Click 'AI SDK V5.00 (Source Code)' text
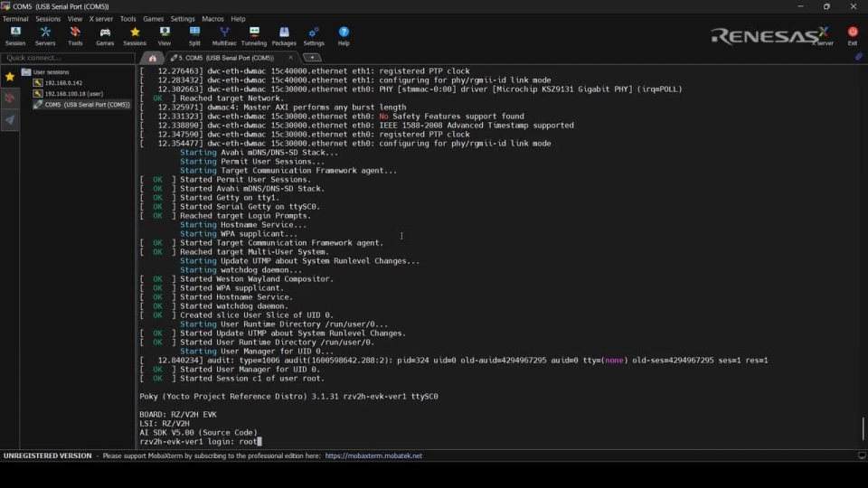868x488 pixels. [x=199, y=433]
